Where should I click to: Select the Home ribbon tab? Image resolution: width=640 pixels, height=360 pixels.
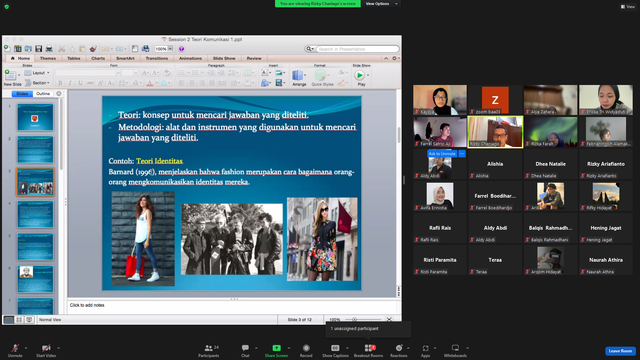pos(20,58)
